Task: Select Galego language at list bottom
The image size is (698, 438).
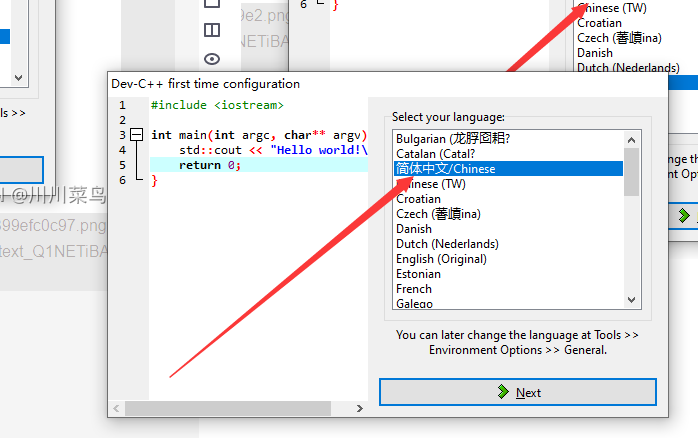Action: click(x=414, y=303)
